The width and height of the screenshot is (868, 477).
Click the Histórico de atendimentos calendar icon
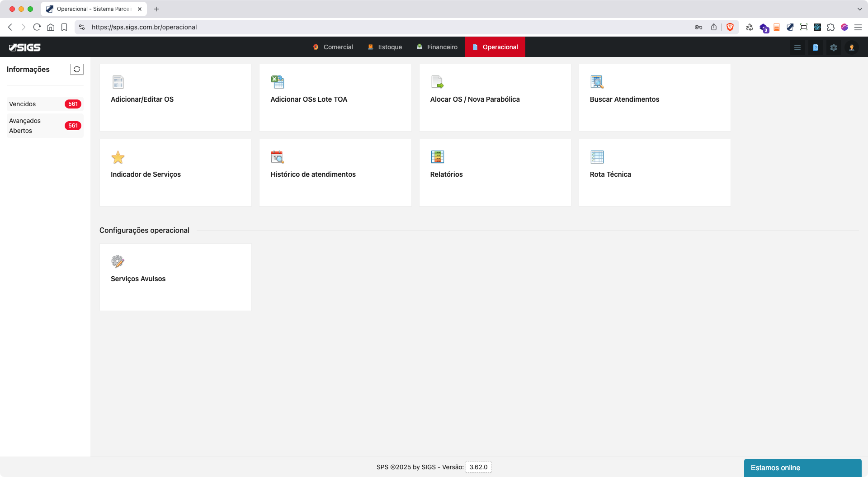[x=278, y=157]
